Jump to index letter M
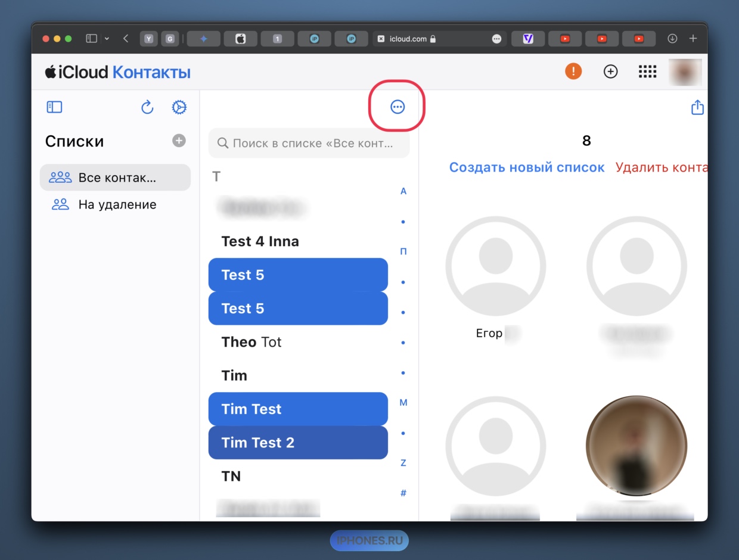739x560 pixels. [x=403, y=403]
